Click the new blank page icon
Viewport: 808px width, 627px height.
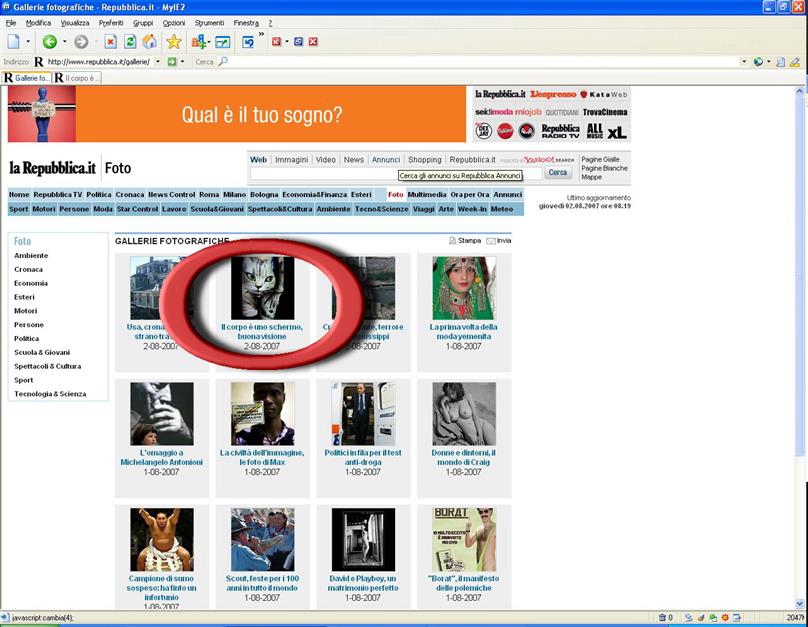[x=14, y=42]
